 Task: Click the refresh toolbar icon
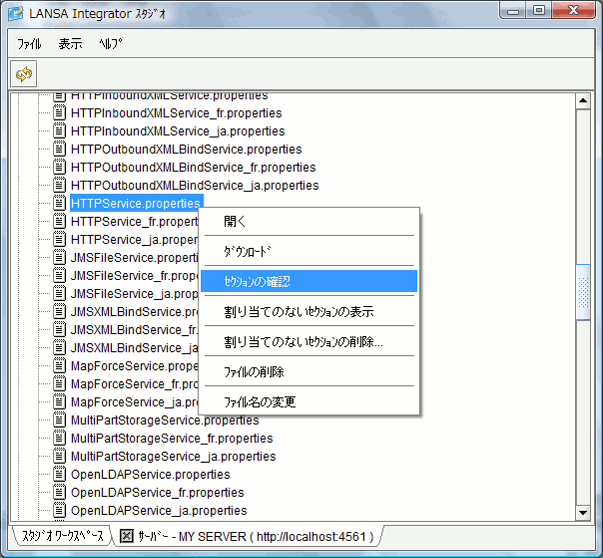[x=24, y=74]
